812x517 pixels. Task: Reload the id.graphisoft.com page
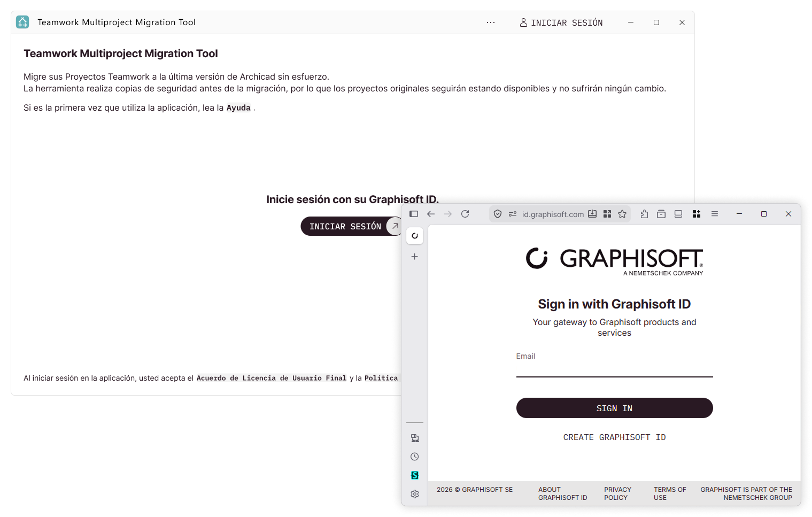465,214
